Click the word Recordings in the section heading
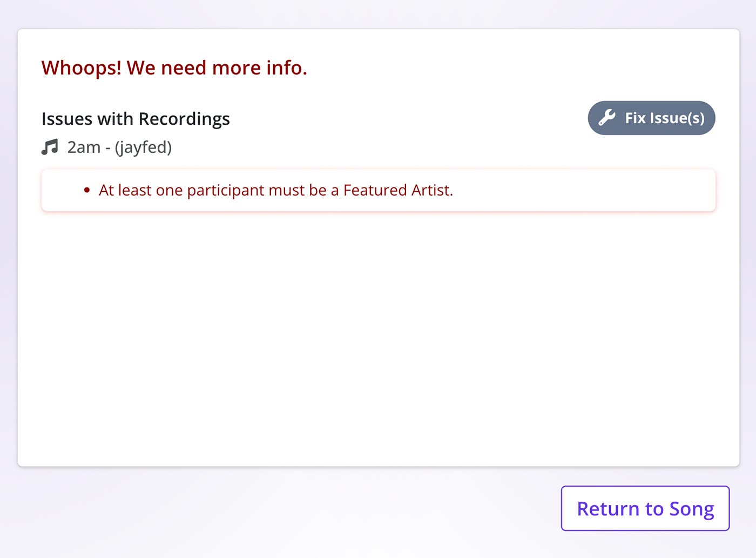This screenshot has height=558, width=756. coord(184,118)
